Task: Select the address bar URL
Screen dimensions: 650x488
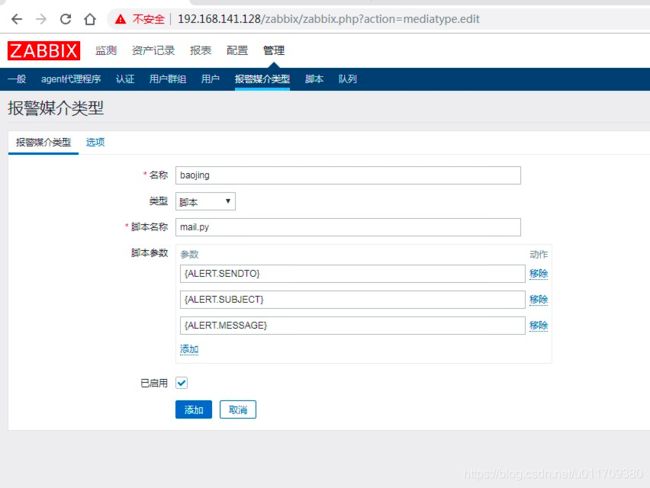Action: coord(328,19)
